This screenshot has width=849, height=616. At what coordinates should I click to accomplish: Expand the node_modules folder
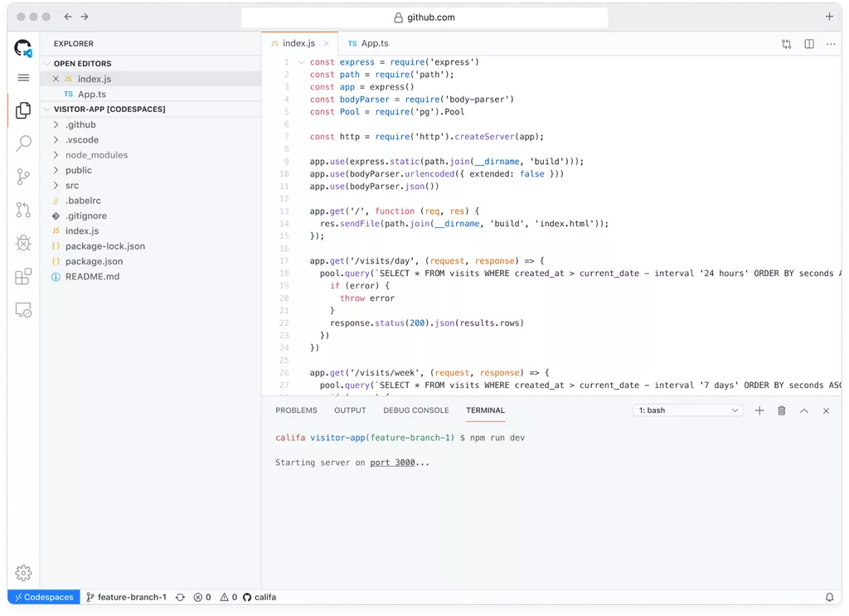[98, 154]
